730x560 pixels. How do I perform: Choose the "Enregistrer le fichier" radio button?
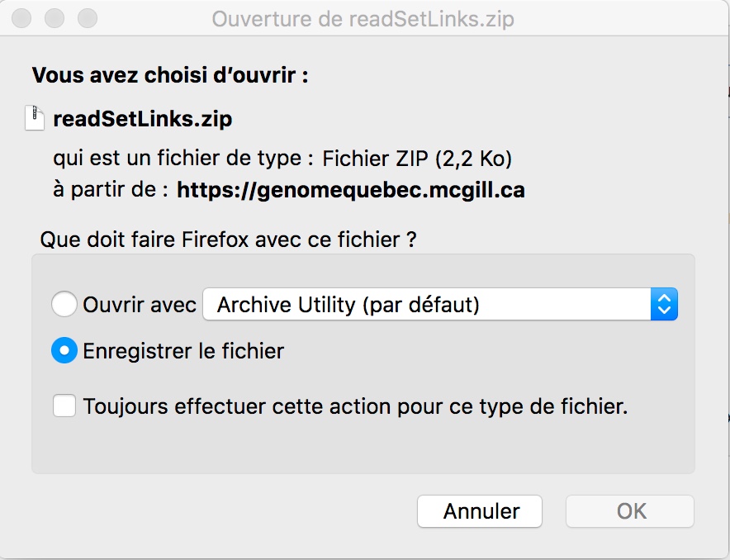[64, 350]
